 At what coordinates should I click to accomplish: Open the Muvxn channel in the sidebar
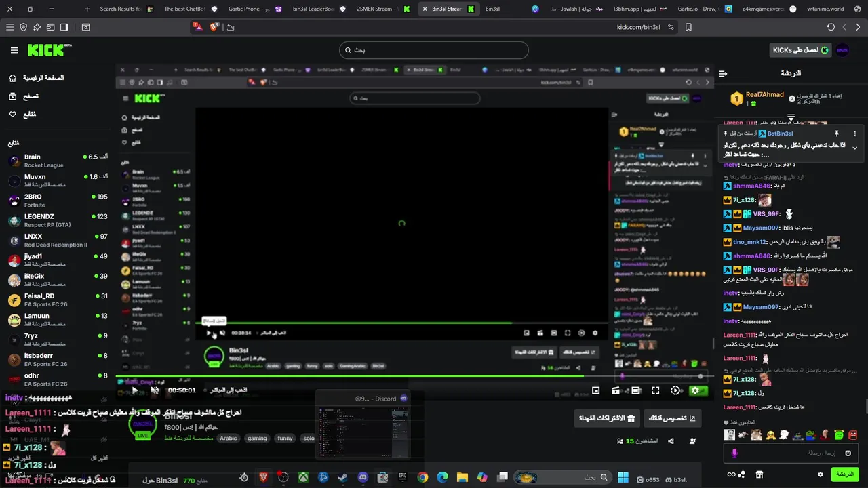58,180
